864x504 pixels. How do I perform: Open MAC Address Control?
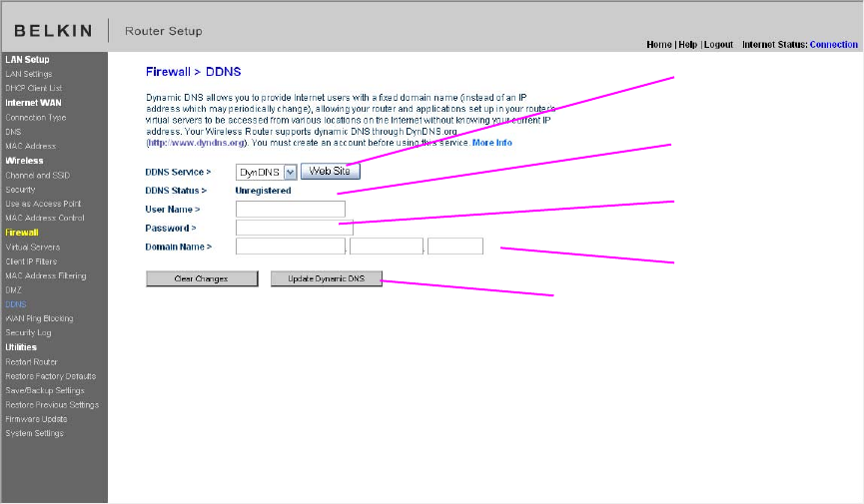coord(45,219)
